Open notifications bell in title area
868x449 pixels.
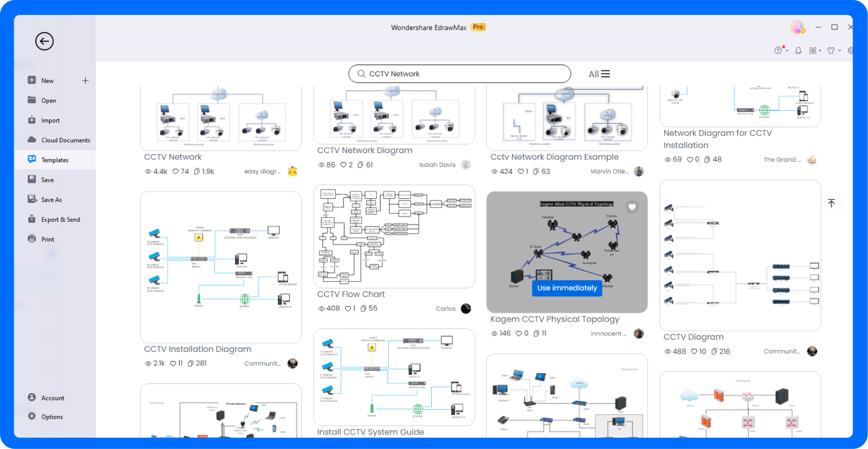click(798, 51)
